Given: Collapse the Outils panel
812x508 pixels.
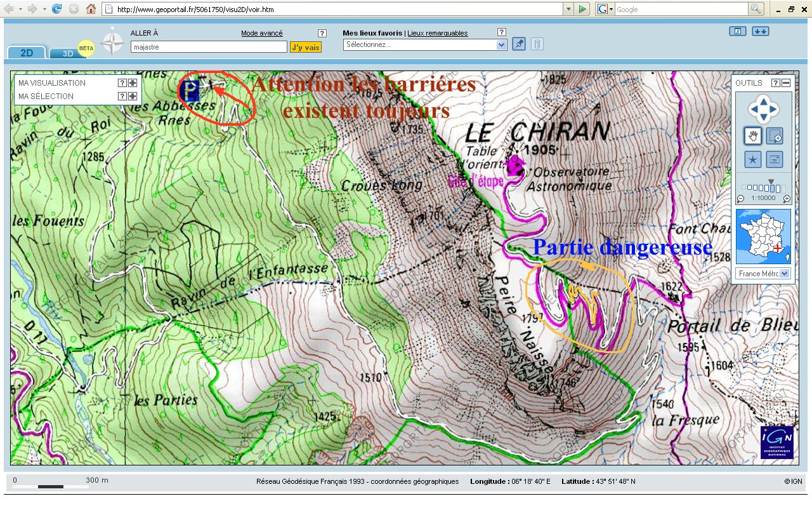Looking at the screenshot, I should pyautogui.click(x=786, y=83).
